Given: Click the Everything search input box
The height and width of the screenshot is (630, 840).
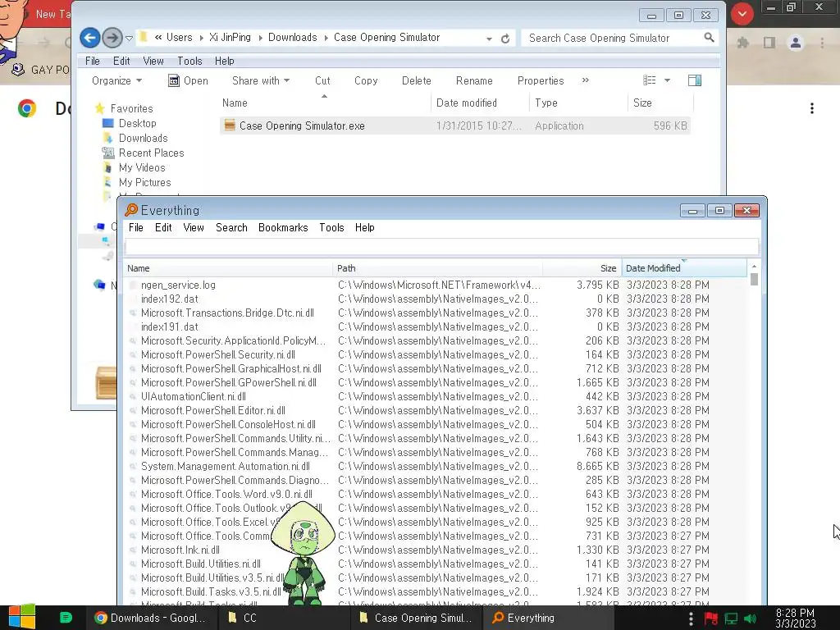Looking at the screenshot, I should 442,247.
